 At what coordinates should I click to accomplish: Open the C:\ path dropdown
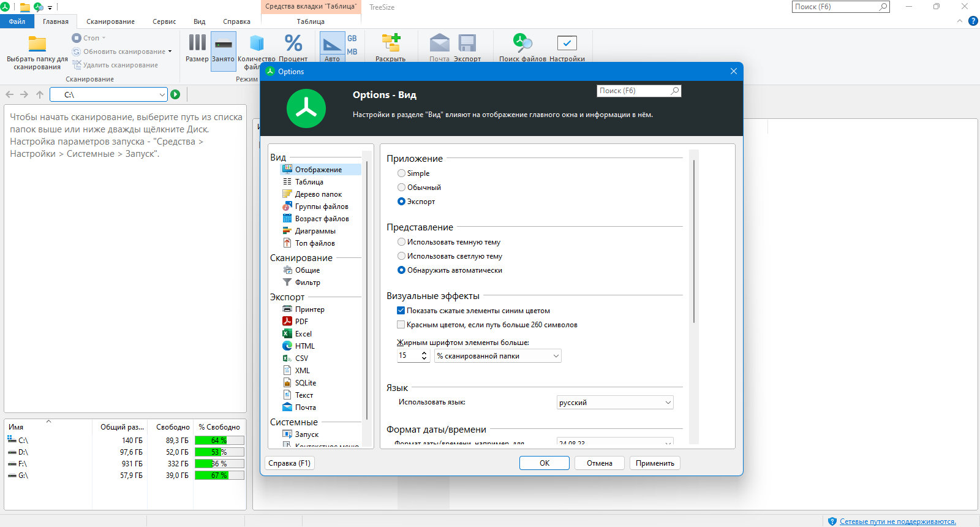click(x=162, y=94)
